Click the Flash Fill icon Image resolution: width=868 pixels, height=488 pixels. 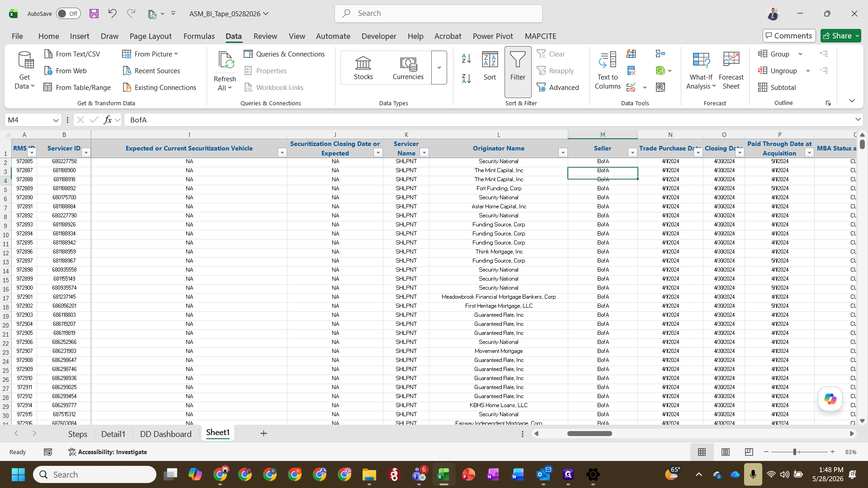tap(631, 54)
